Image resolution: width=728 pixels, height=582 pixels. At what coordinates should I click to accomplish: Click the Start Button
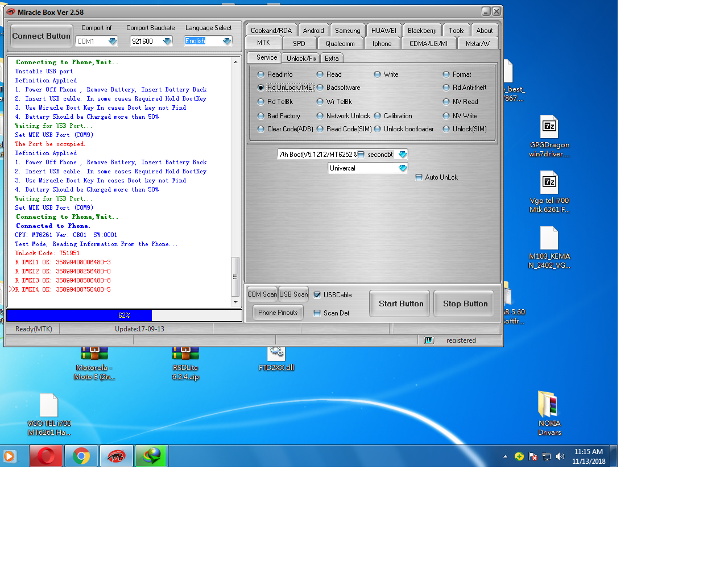pos(401,304)
